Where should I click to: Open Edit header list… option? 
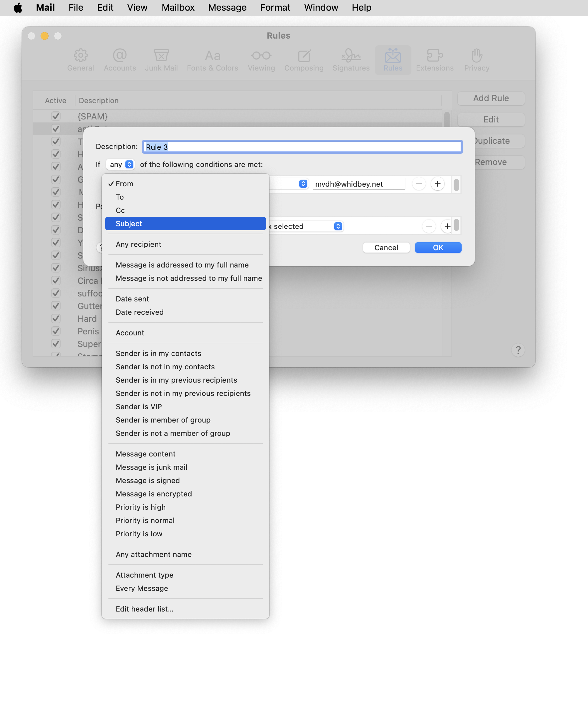point(185,609)
